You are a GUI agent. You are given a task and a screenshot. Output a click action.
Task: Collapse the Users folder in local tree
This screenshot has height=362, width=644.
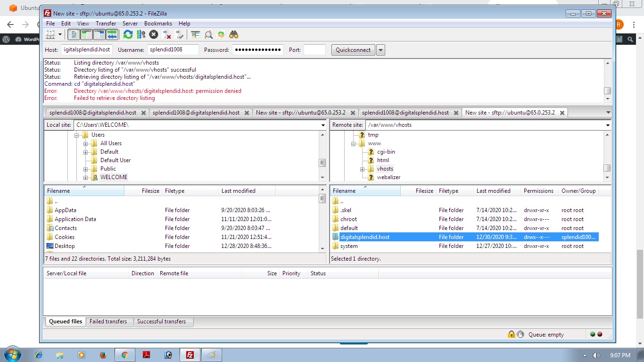[77, 135]
